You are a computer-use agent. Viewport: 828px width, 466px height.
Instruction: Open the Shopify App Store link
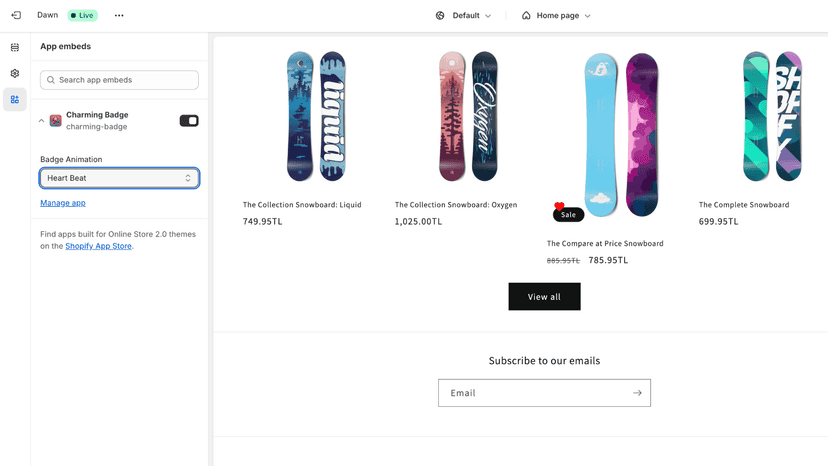tap(98, 246)
